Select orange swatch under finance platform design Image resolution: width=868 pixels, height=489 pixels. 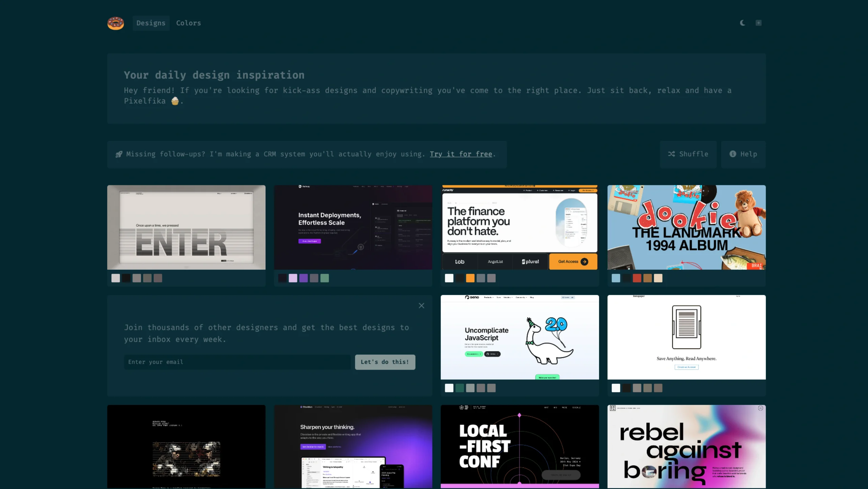(470, 278)
